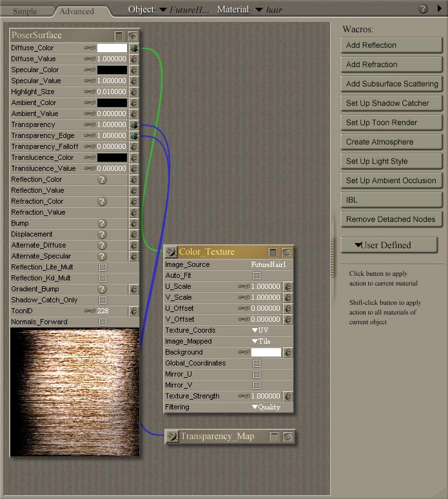Screen dimensions: 448x499
Task: Click the key icon beside U_Scale
Action: [x=244, y=286]
